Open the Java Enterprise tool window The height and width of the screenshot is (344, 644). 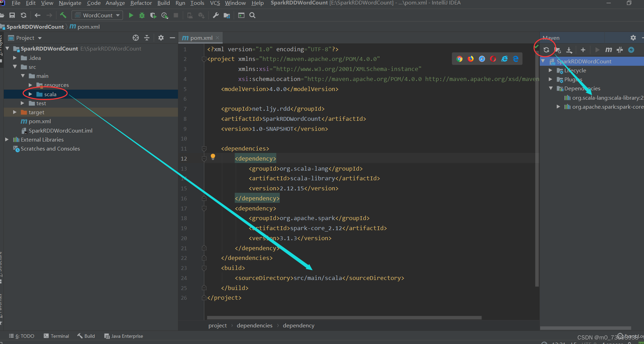click(x=124, y=336)
